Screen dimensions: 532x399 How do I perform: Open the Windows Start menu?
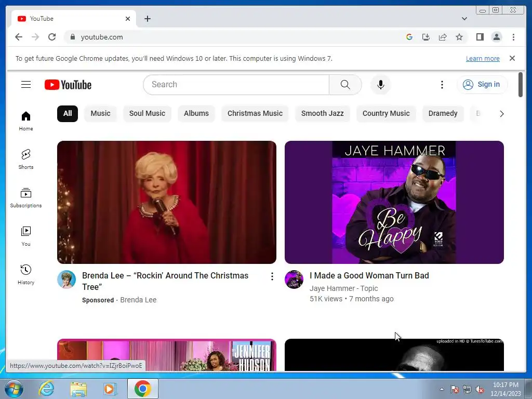[14, 389]
